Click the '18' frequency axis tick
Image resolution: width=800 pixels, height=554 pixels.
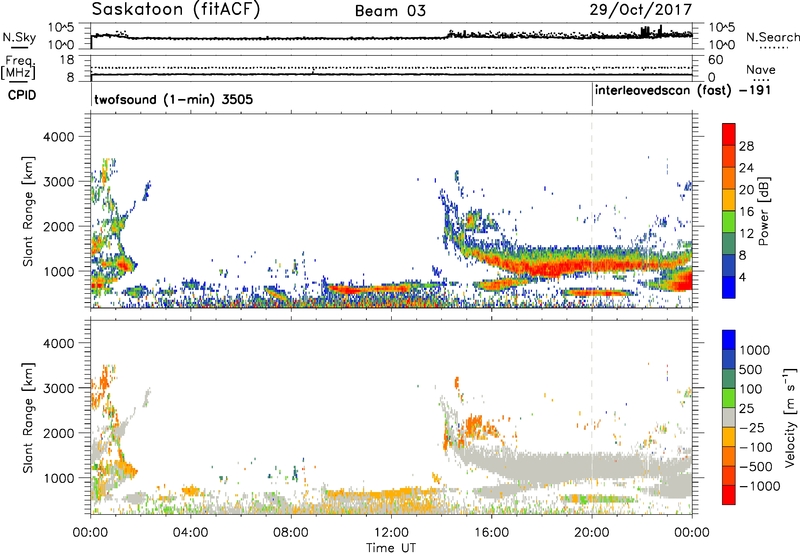(67, 59)
